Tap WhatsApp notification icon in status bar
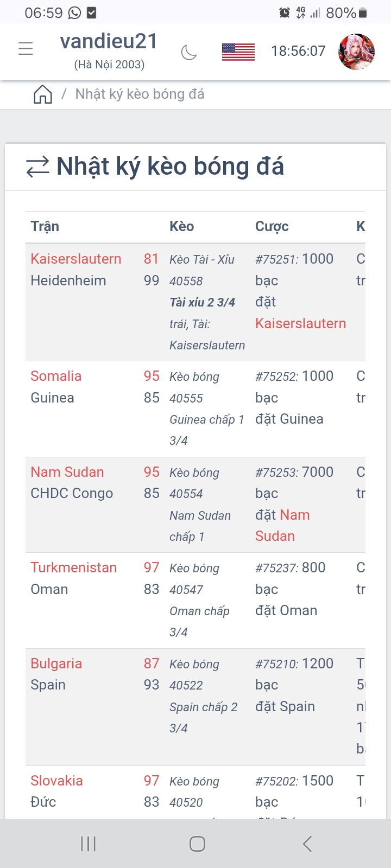This screenshot has height=868, width=391. [x=74, y=12]
